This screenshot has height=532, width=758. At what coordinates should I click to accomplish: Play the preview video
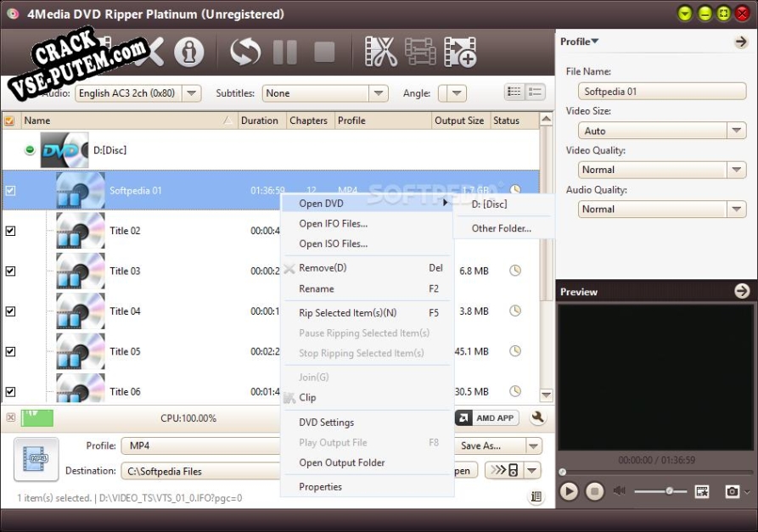click(x=569, y=491)
